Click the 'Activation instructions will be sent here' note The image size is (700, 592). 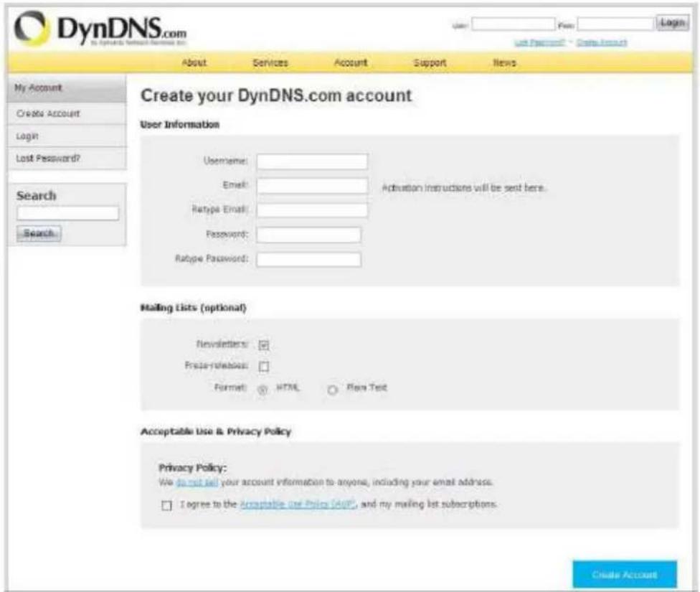click(x=463, y=188)
